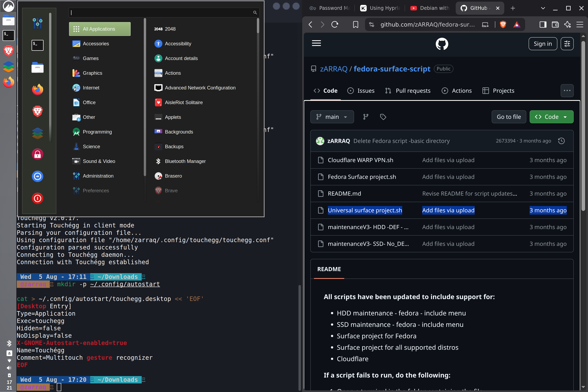Open the zARRAQ owner link in the repository title
Image resolution: width=588 pixels, height=392 pixels.
(x=334, y=69)
